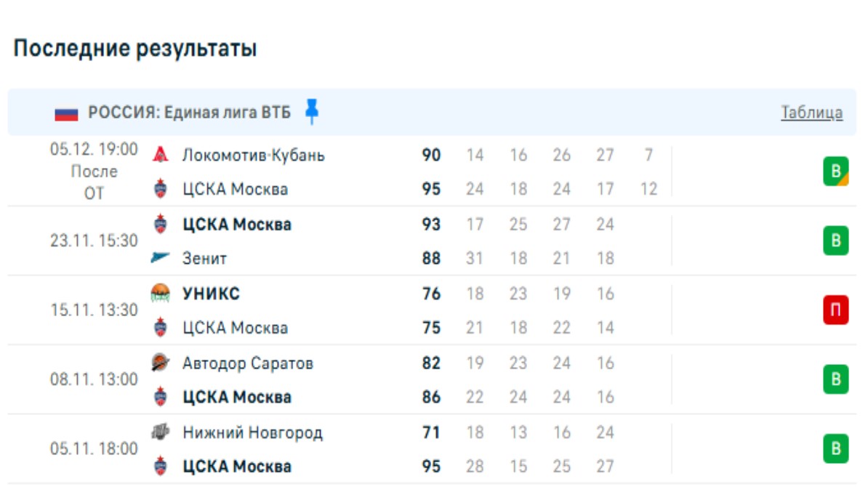The height and width of the screenshot is (487, 868).
Task: Click the Зенит team logo
Action: [x=161, y=258]
